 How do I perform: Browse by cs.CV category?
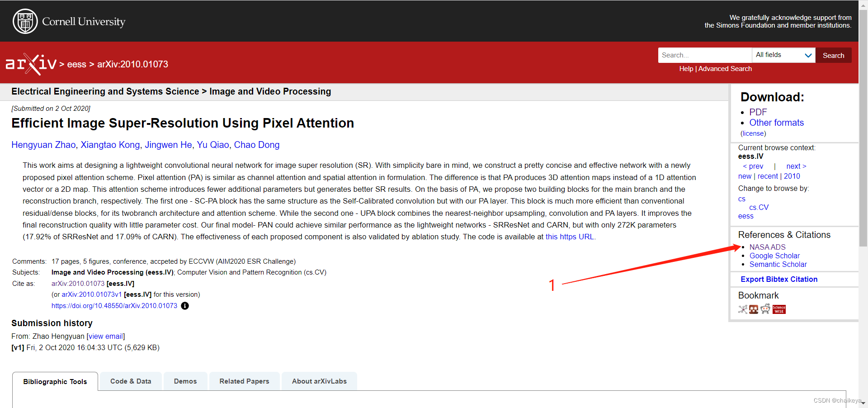pos(759,208)
